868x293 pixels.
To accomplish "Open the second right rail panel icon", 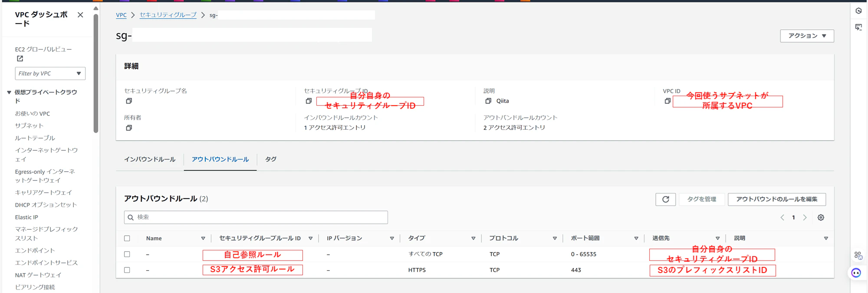I will [x=858, y=27].
